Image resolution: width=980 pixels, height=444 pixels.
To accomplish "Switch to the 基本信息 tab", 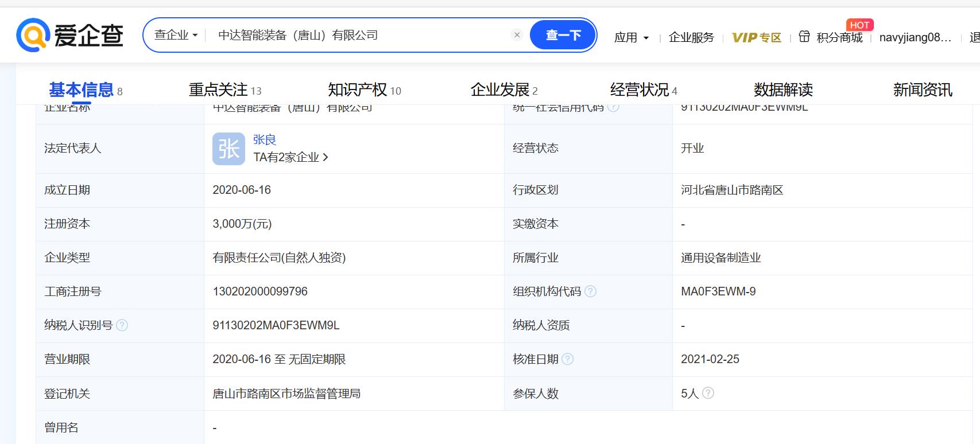I will coord(86,90).
